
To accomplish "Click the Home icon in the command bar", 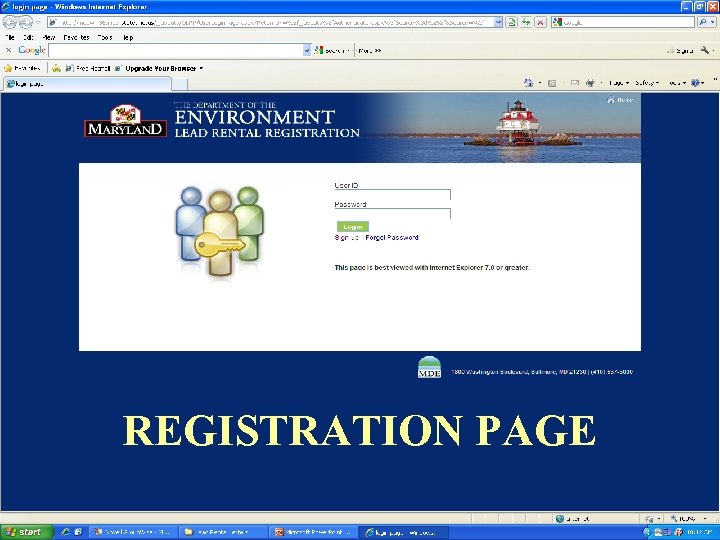I will click(529, 83).
